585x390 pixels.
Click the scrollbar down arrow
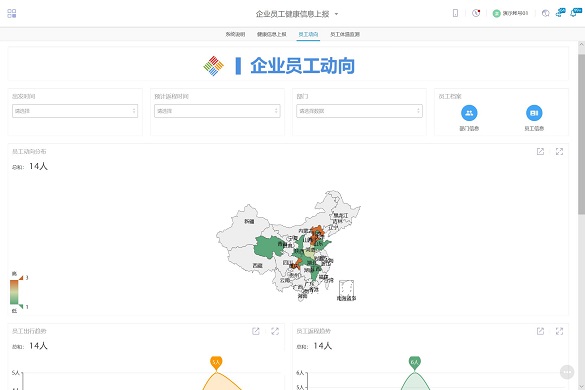[x=581, y=386]
